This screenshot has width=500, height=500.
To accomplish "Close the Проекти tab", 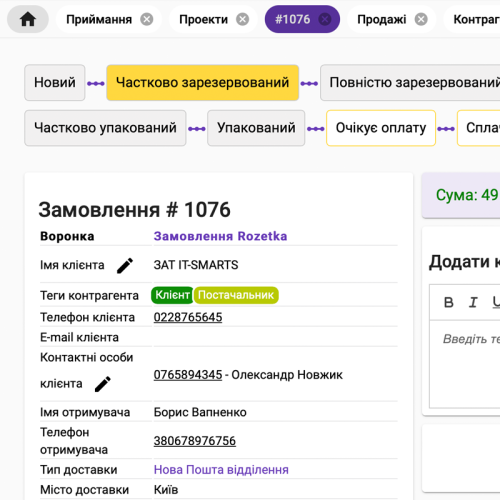I will coord(242,19).
